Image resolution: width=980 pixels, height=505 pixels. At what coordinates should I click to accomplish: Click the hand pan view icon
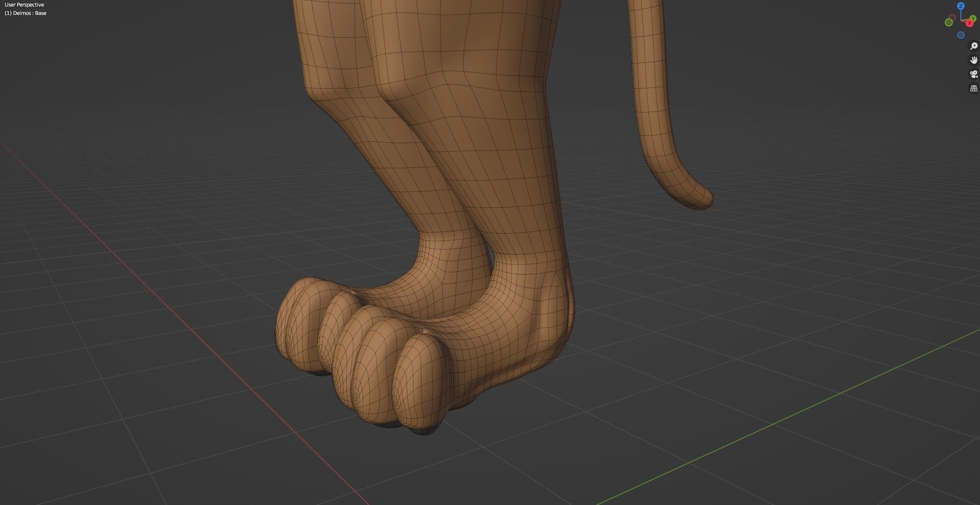pyautogui.click(x=974, y=60)
